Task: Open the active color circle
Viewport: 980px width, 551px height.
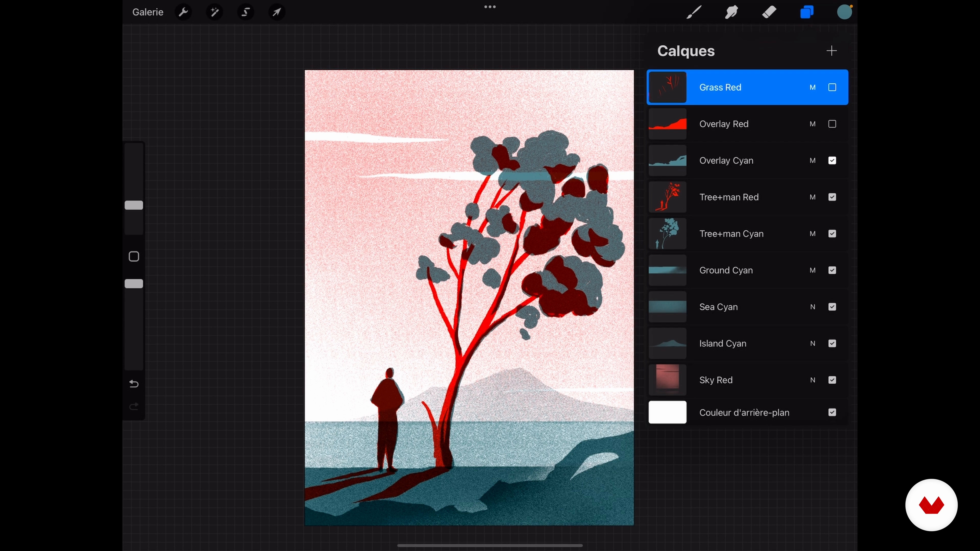Action: click(x=844, y=12)
